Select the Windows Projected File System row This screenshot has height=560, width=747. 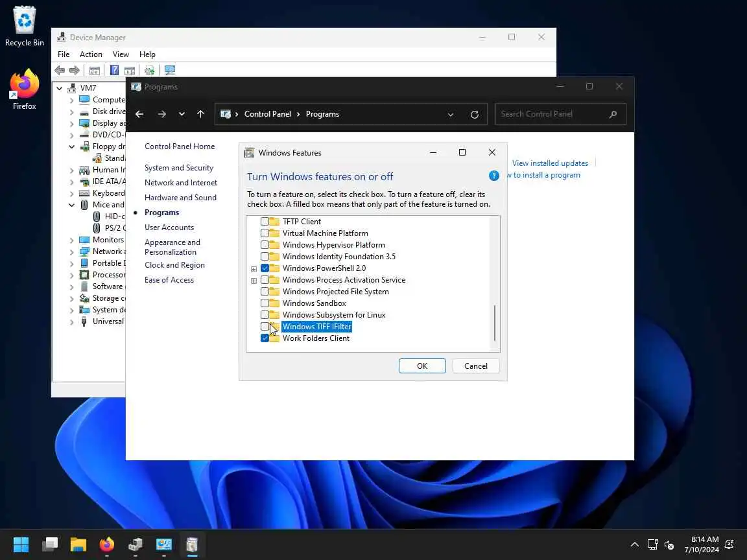pos(335,292)
